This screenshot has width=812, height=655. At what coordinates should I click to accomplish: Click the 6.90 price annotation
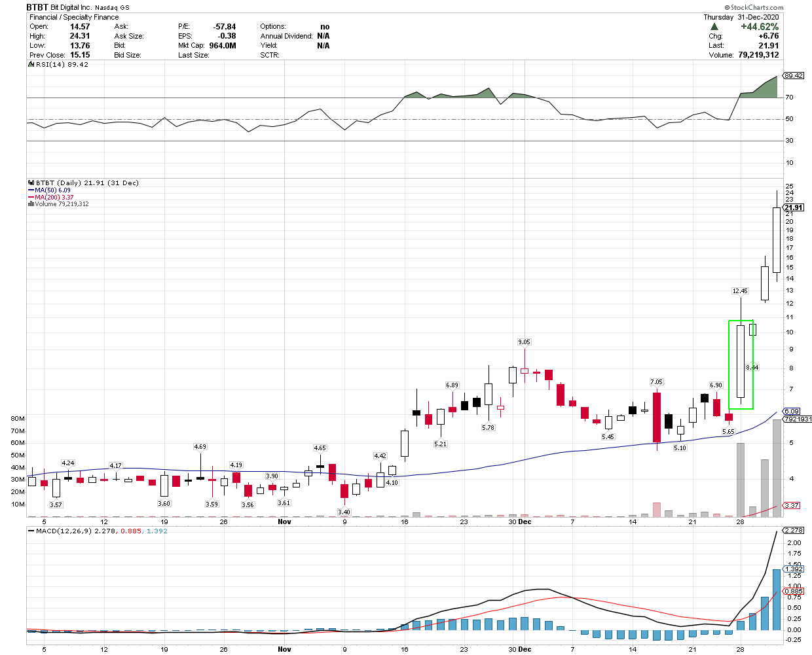pos(716,386)
